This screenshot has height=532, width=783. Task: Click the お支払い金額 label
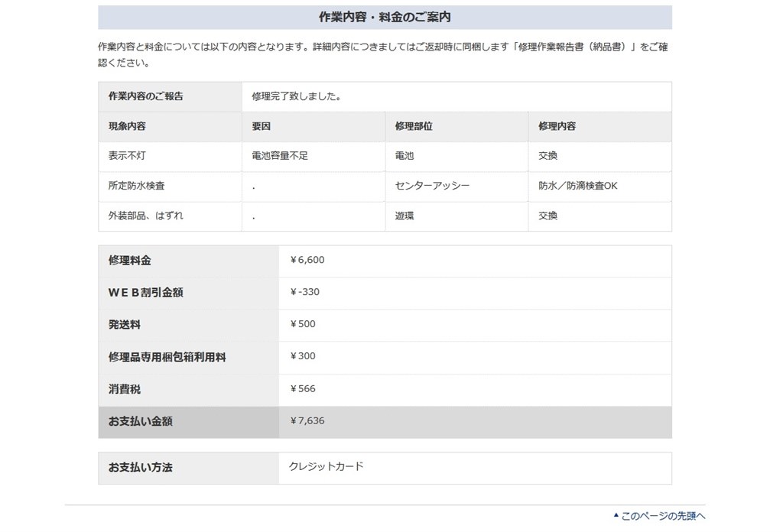(141, 421)
